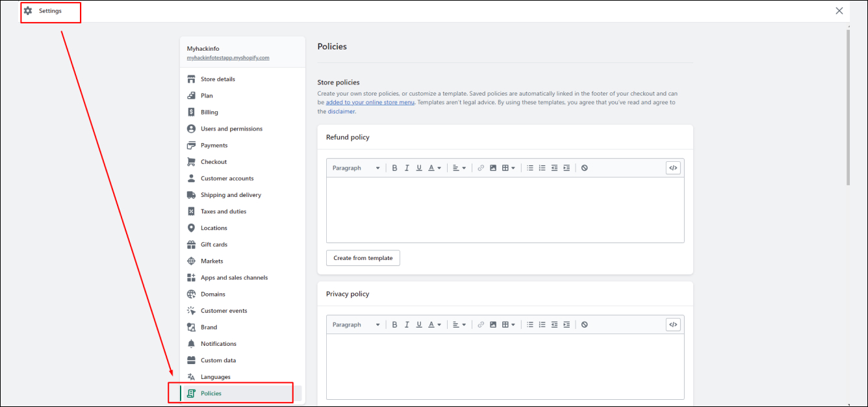Click the Apps and sales channels icon

[191, 278]
